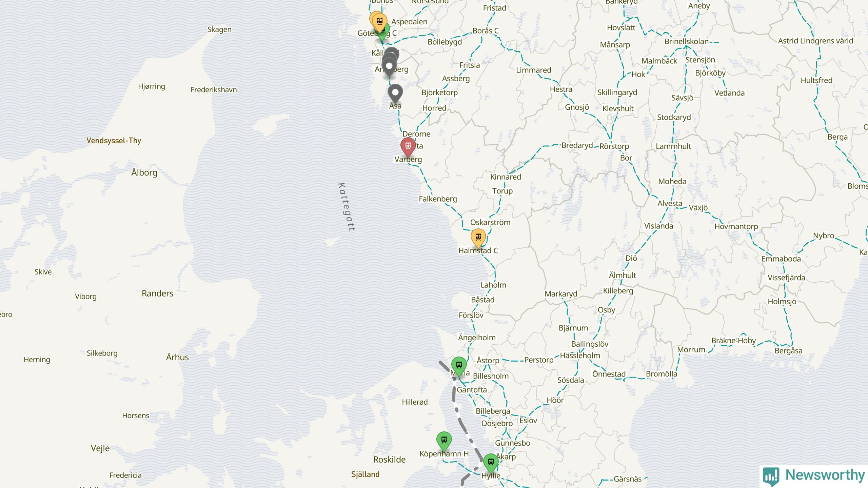Select the Bräkne-Hoby label
This screenshot has width=868, height=488.
(x=733, y=341)
